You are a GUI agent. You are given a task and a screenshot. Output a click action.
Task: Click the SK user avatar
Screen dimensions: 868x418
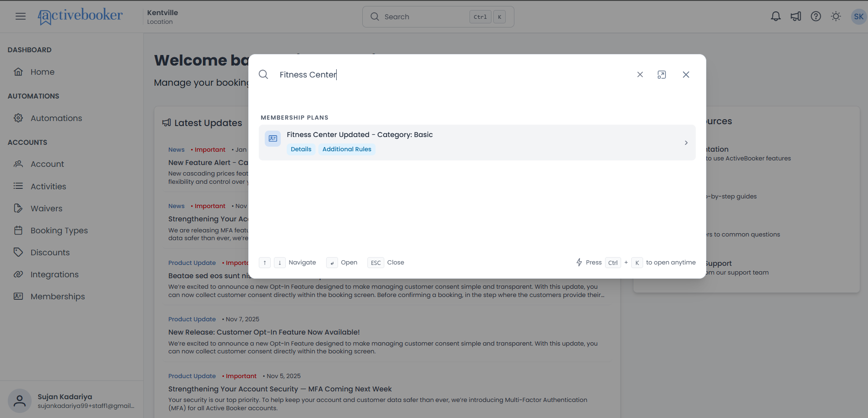tap(858, 16)
